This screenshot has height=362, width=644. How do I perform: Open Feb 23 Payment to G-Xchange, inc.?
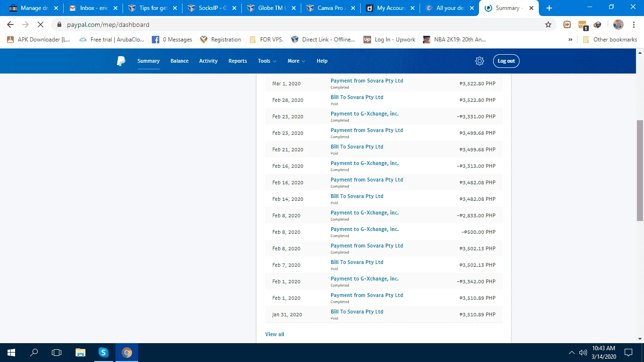coord(364,114)
